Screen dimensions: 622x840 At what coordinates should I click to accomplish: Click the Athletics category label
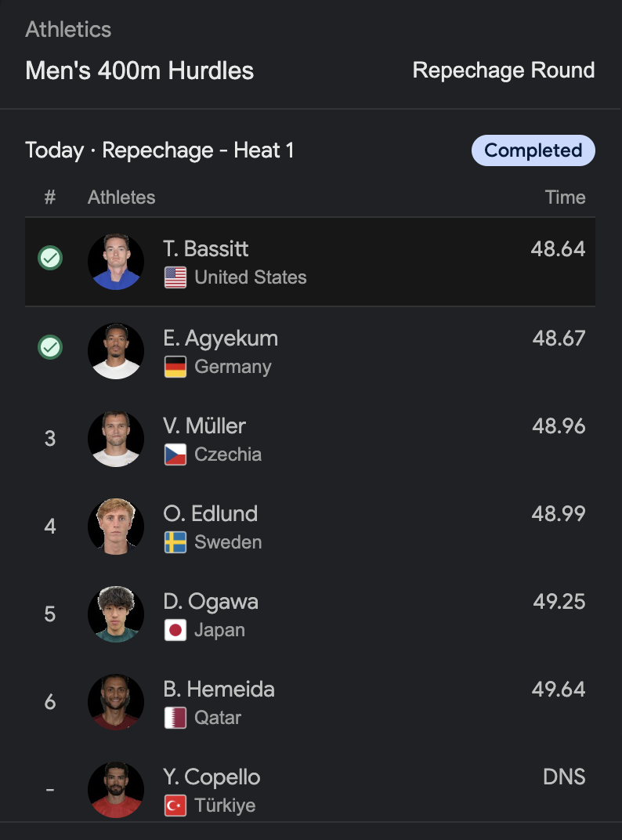click(69, 30)
